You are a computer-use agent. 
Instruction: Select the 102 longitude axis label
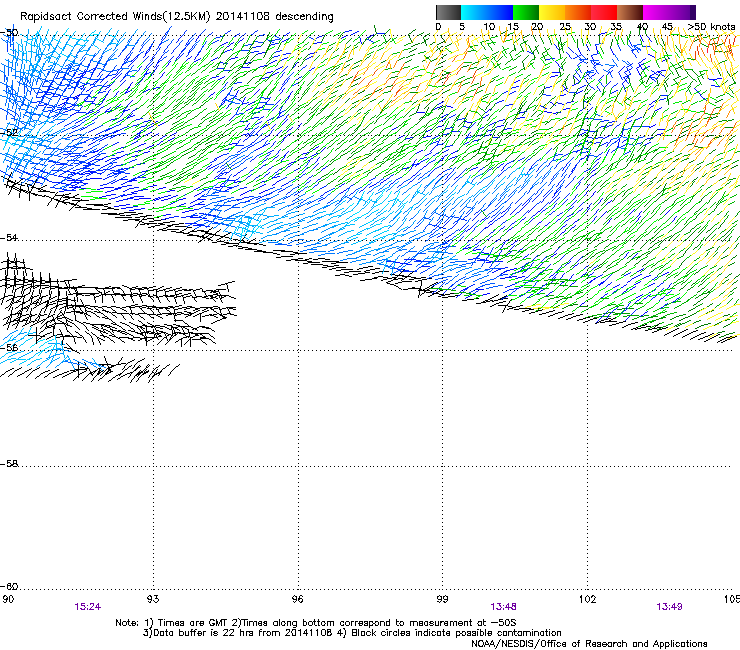pos(587,599)
